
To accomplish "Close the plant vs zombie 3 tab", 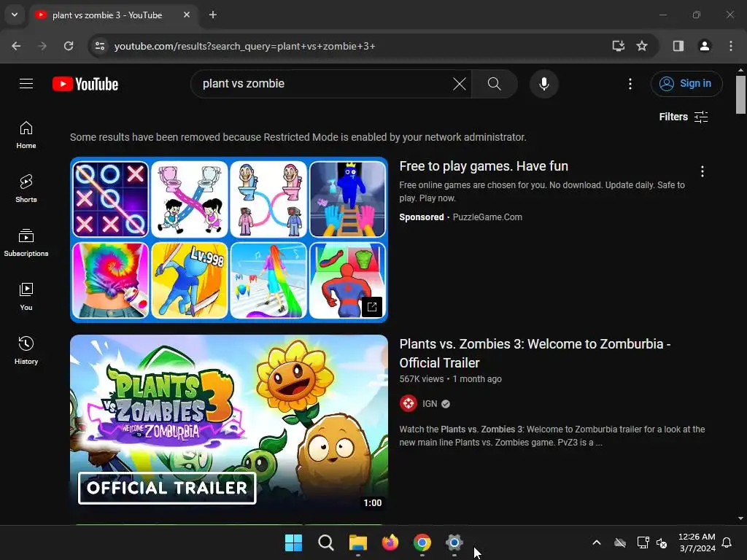I will (187, 15).
